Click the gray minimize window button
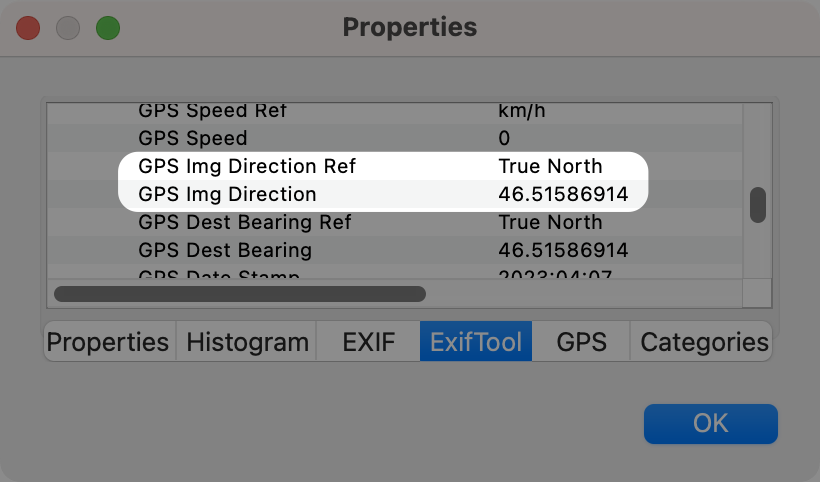Screen dimensions: 820x482 pos(68,27)
